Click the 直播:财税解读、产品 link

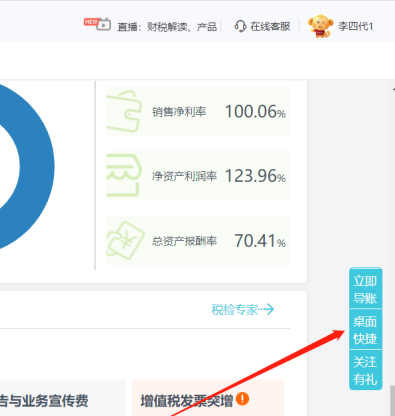click(x=167, y=27)
